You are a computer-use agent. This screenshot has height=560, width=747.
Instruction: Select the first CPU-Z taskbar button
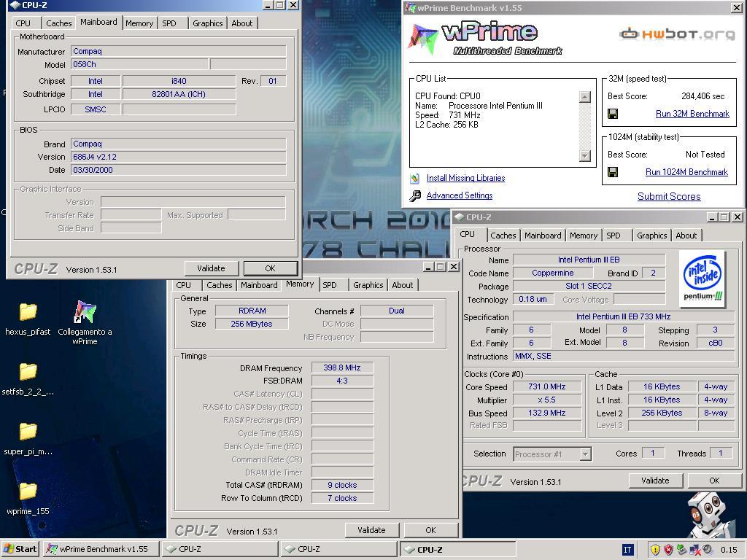point(220,549)
